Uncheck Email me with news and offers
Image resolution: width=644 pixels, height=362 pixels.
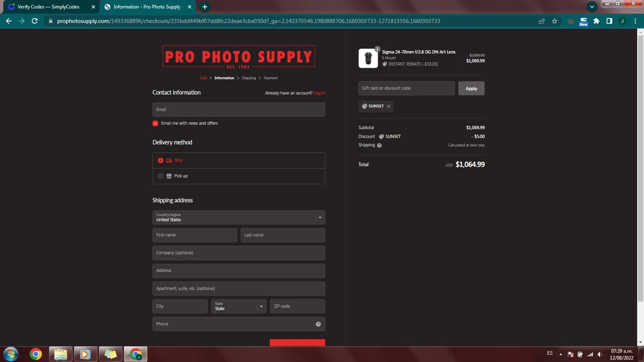[155, 124]
